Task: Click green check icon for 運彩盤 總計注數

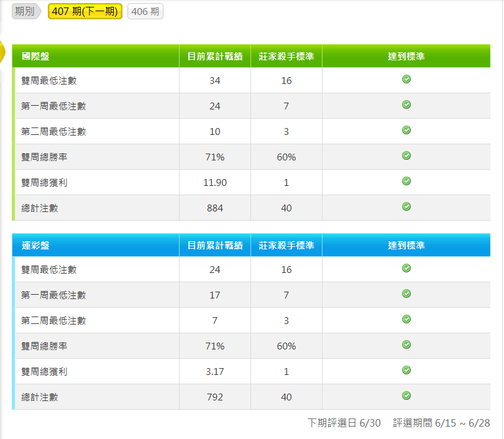Action: [x=406, y=395]
